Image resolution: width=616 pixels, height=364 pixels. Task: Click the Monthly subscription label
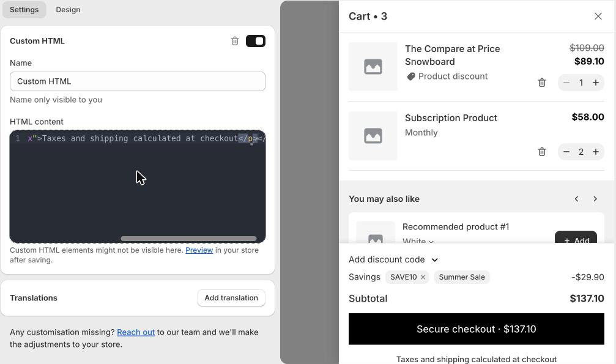point(421,133)
